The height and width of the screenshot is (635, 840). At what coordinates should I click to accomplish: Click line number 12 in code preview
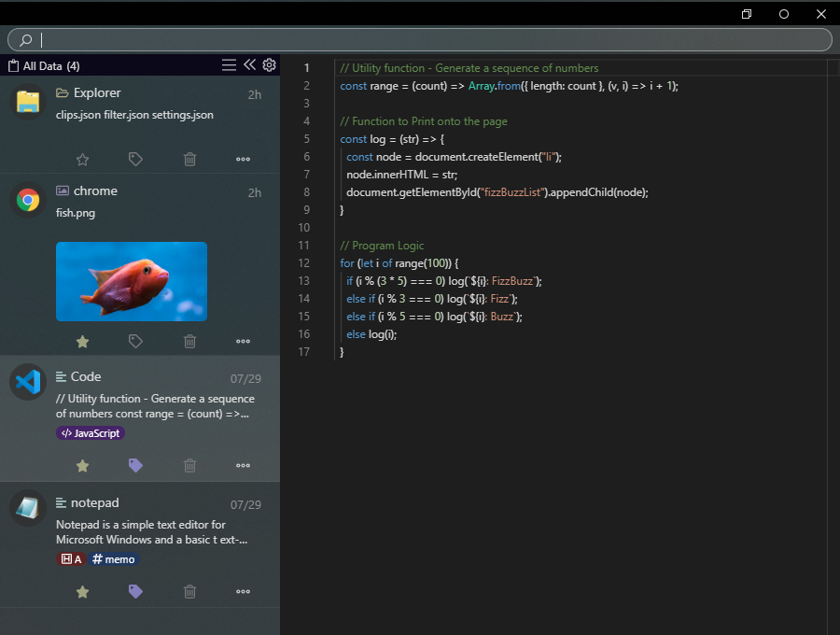click(x=303, y=263)
